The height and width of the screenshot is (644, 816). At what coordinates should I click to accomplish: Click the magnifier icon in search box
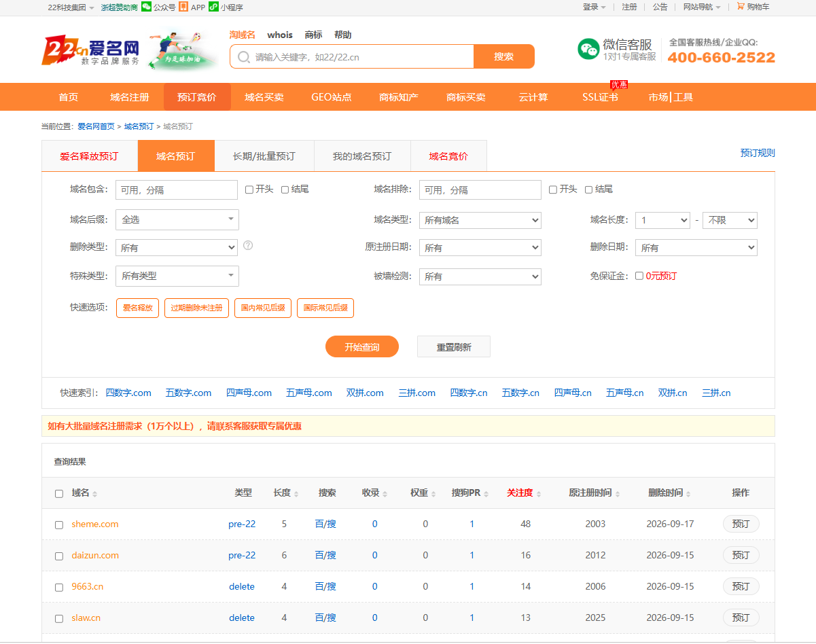pyautogui.click(x=244, y=57)
